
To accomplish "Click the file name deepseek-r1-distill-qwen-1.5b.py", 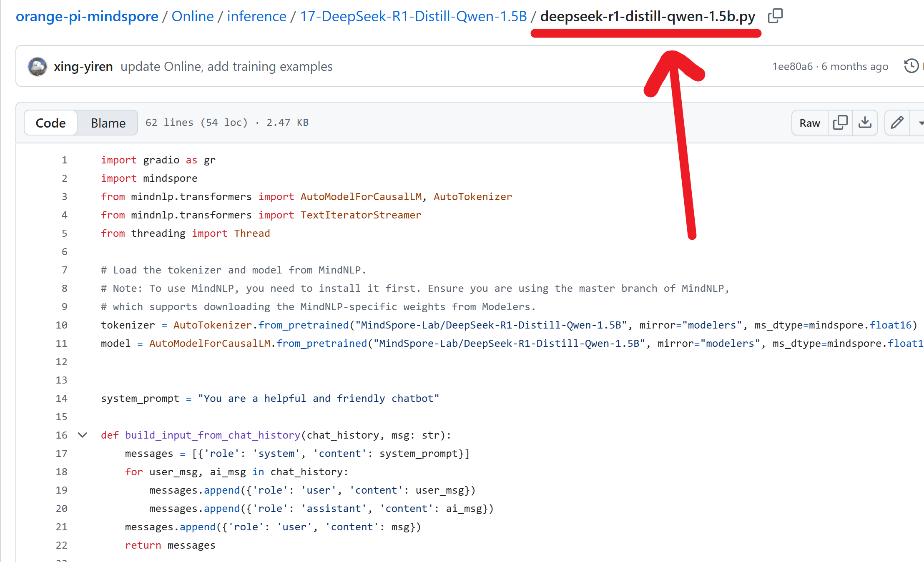I will (x=648, y=16).
